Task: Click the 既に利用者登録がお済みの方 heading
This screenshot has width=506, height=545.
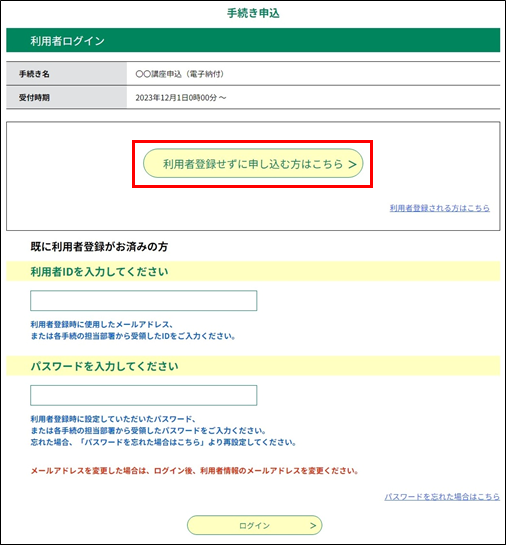Action: pyautogui.click(x=99, y=247)
